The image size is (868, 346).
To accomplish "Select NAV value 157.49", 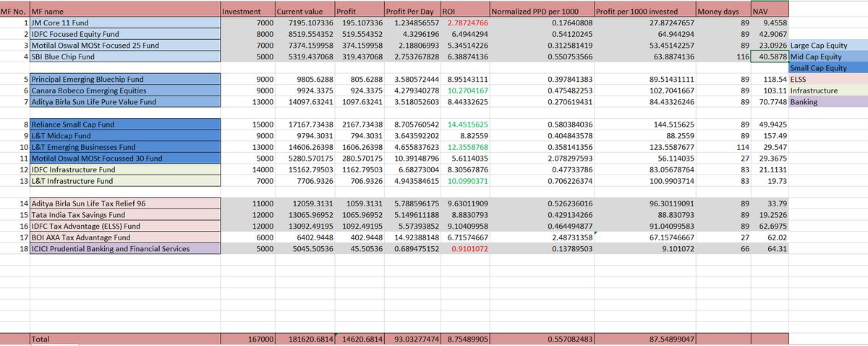I will coord(770,135).
